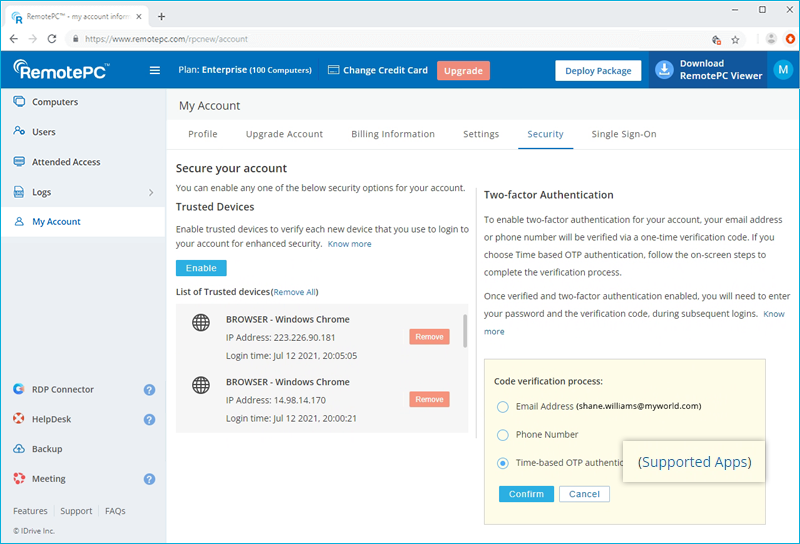Click the My Account person icon

click(19, 221)
